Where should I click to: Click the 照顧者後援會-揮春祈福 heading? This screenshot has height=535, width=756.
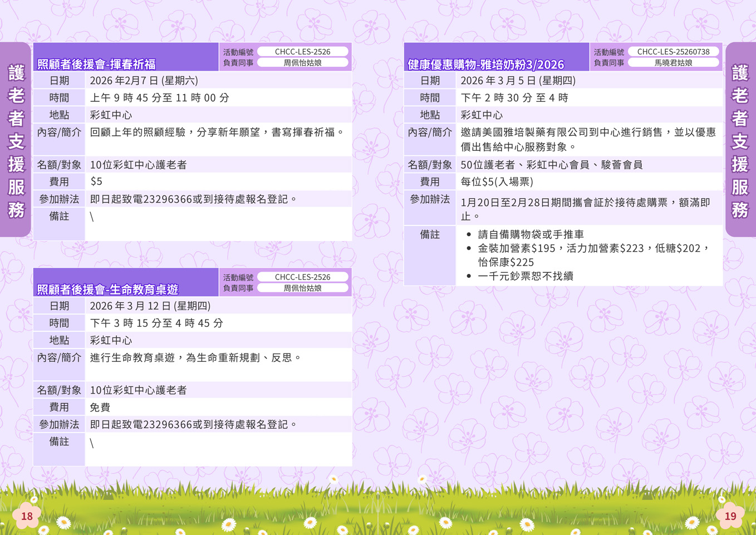tap(96, 64)
